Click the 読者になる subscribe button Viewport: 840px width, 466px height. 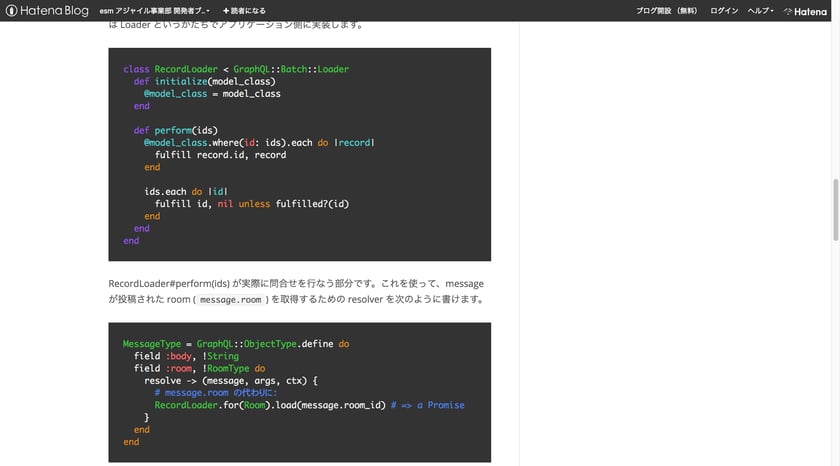(244, 11)
